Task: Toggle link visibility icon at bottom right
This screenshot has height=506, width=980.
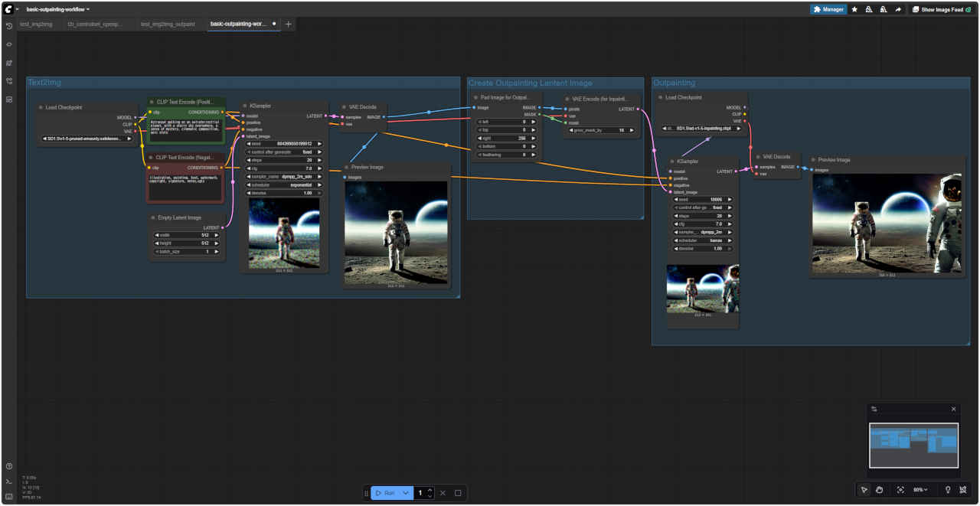Action: [962, 490]
